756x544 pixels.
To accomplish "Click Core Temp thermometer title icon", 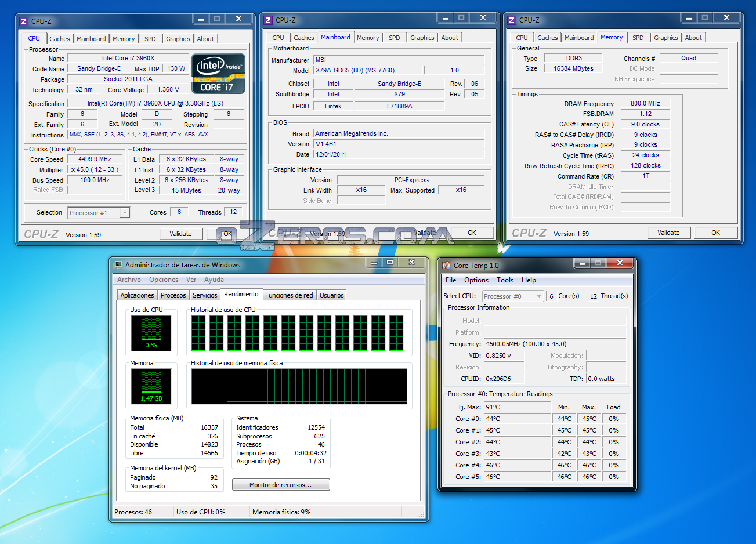I will (446, 265).
